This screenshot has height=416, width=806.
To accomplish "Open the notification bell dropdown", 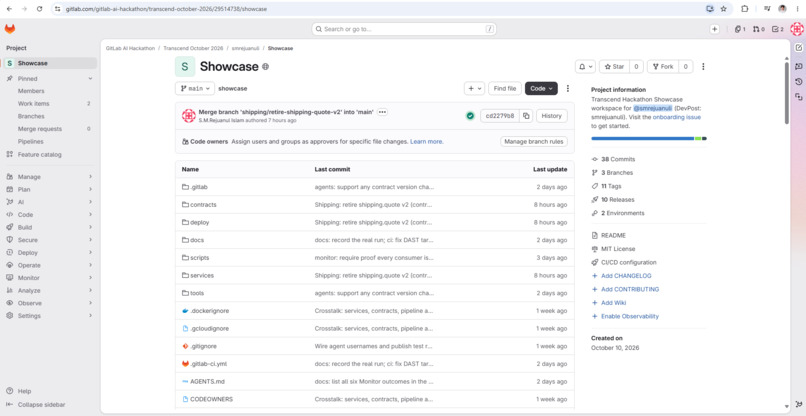I will point(585,66).
